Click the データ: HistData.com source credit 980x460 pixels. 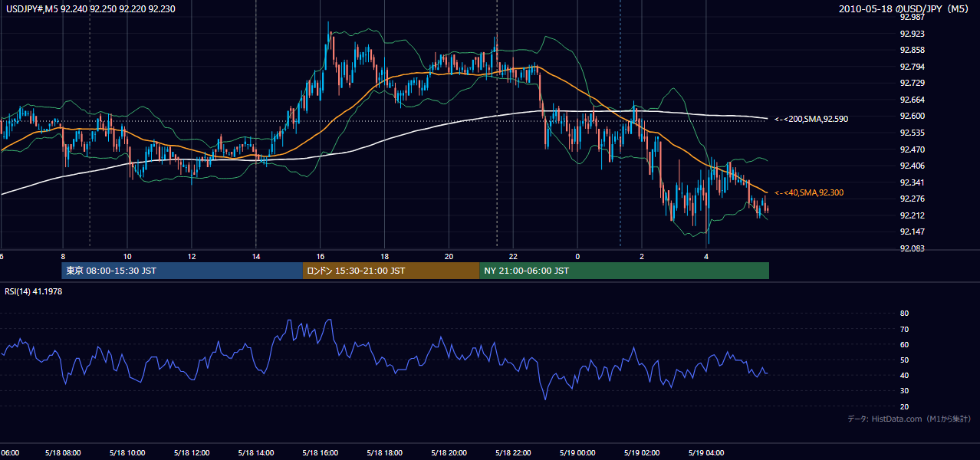coord(909,419)
